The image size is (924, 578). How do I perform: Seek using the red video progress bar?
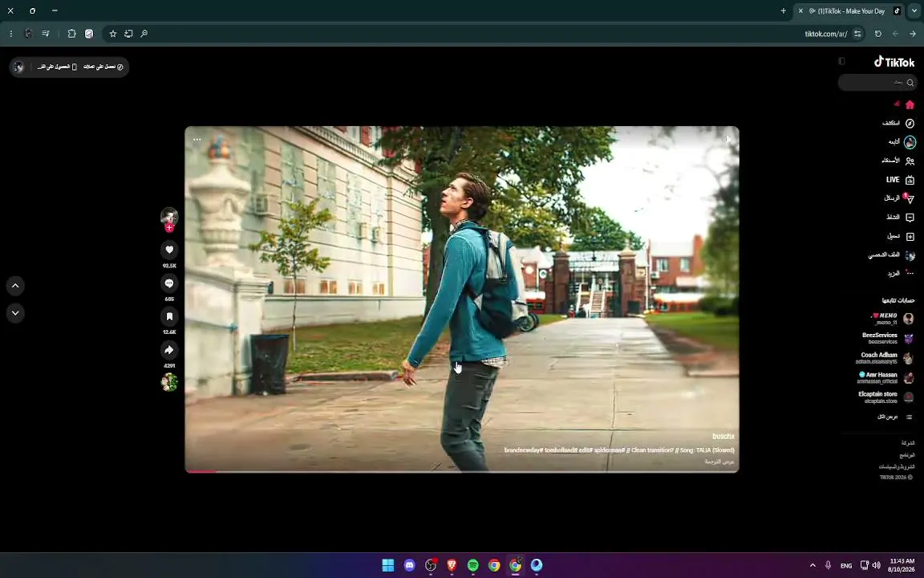[x=462, y=471]
